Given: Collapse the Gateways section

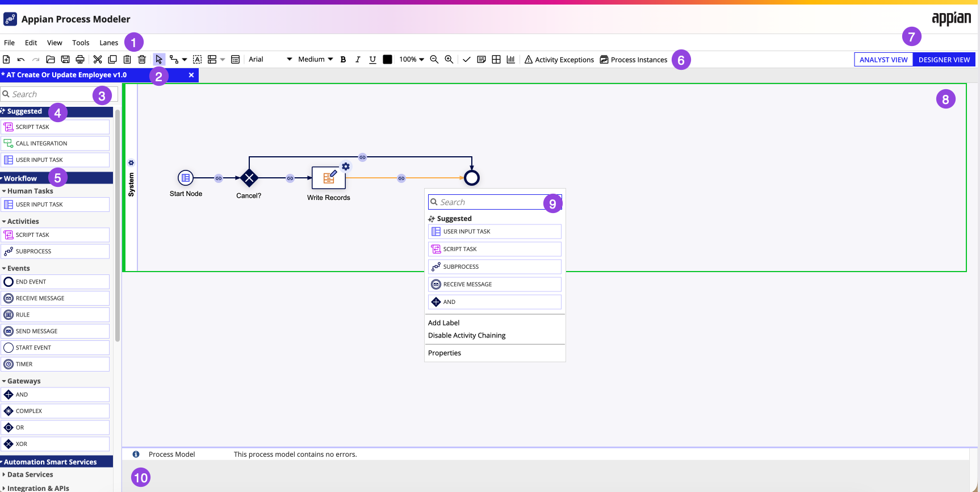Looking at the screenshot, I should (x=22, y=381).
